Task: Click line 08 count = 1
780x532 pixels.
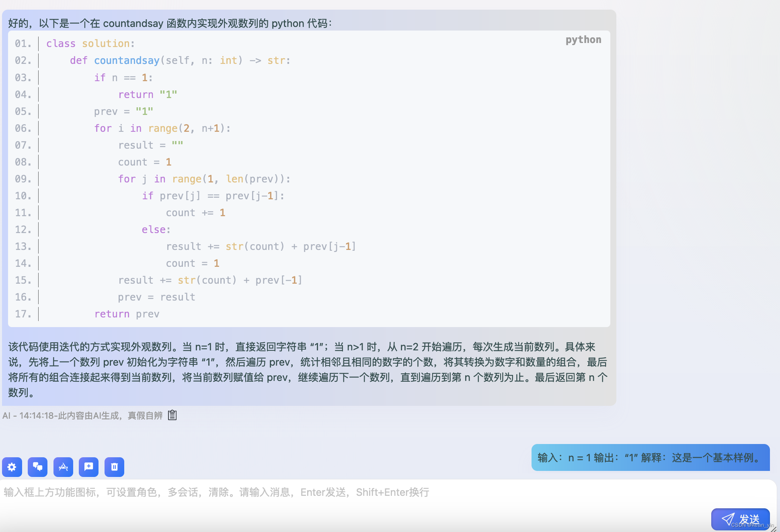Action: click(145, 162)
